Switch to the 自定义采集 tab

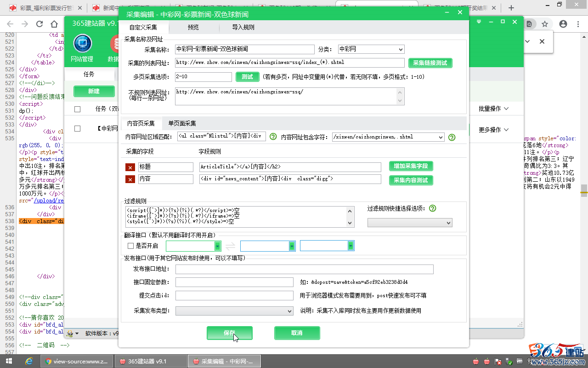pos(143,27)
